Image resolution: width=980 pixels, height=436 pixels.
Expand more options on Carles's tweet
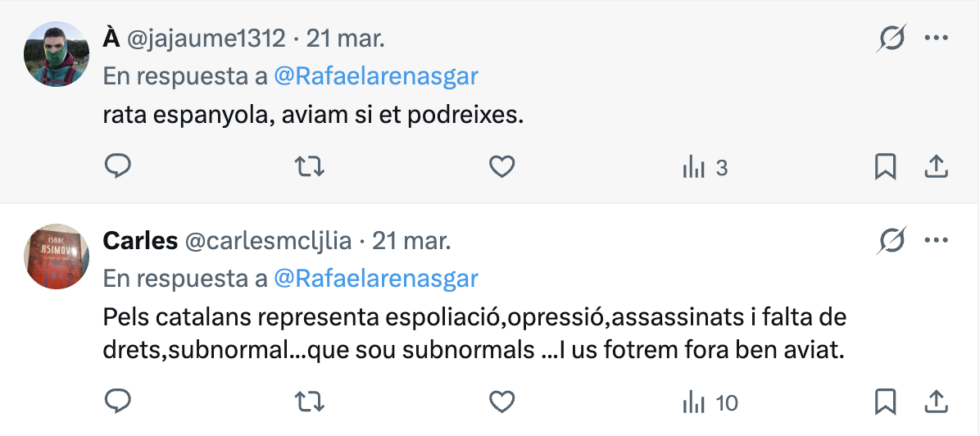click(x=937, y=241)
